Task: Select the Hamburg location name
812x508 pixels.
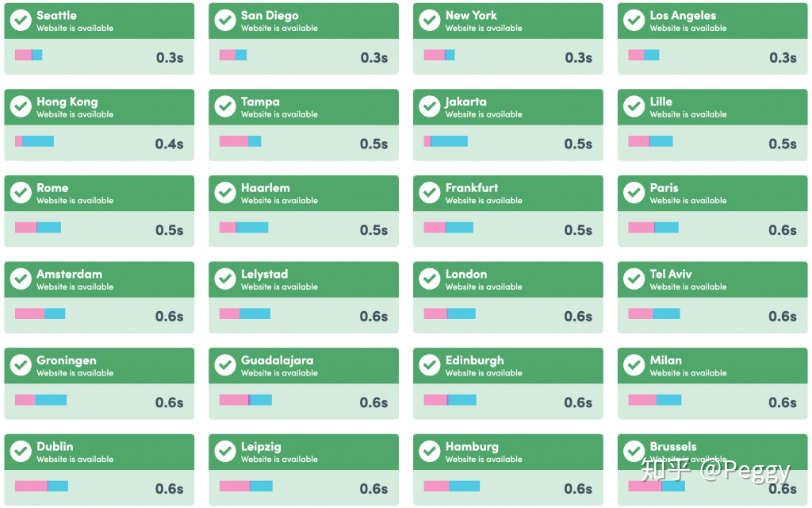Action: [472, 447]
